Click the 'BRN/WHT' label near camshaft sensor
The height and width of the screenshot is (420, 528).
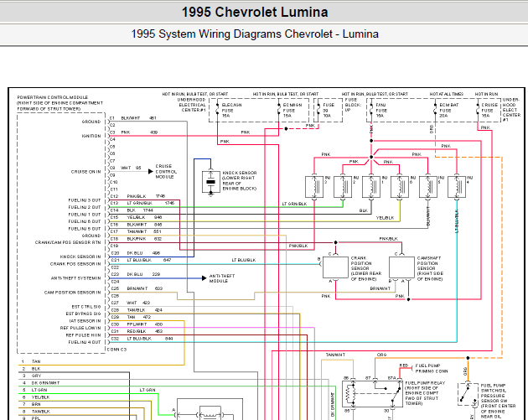coord(380,288)
